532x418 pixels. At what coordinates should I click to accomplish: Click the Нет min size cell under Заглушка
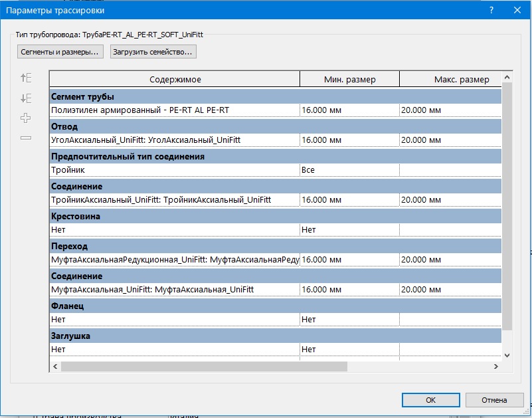tap(350, 350)
